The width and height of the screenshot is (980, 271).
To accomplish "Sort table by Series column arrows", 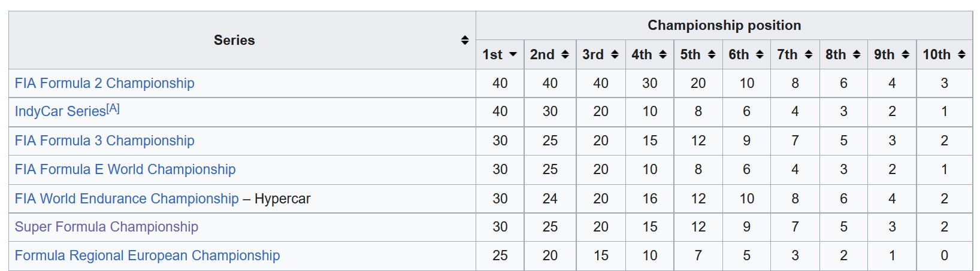I will [x=464, y=40].
